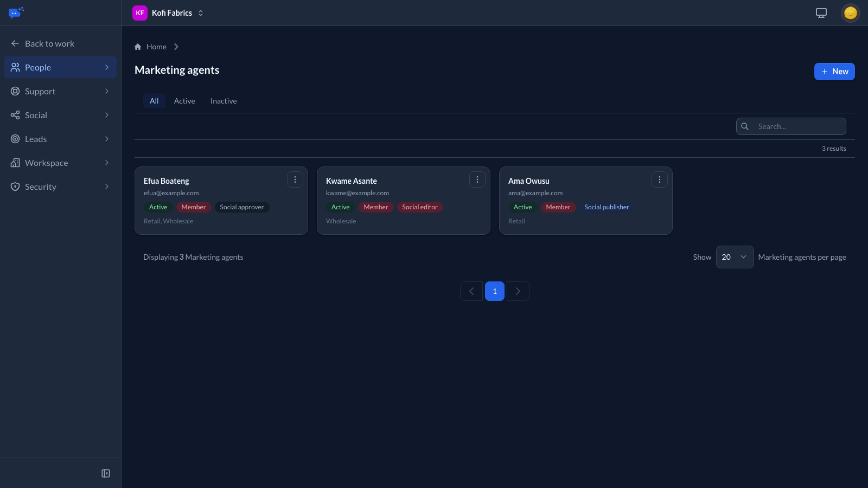The image size is (868, 488).
Task: Click Back to work link
Action: [x=49, y=43]
